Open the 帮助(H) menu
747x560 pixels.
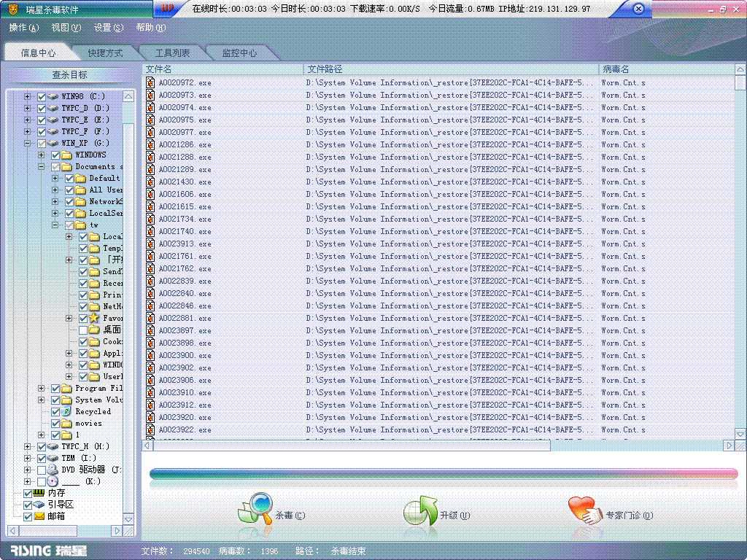click(151, 28)
